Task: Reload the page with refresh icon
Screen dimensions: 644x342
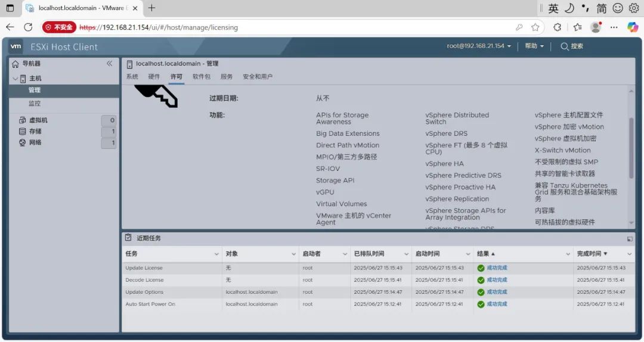Action: (x=28, y=27)
